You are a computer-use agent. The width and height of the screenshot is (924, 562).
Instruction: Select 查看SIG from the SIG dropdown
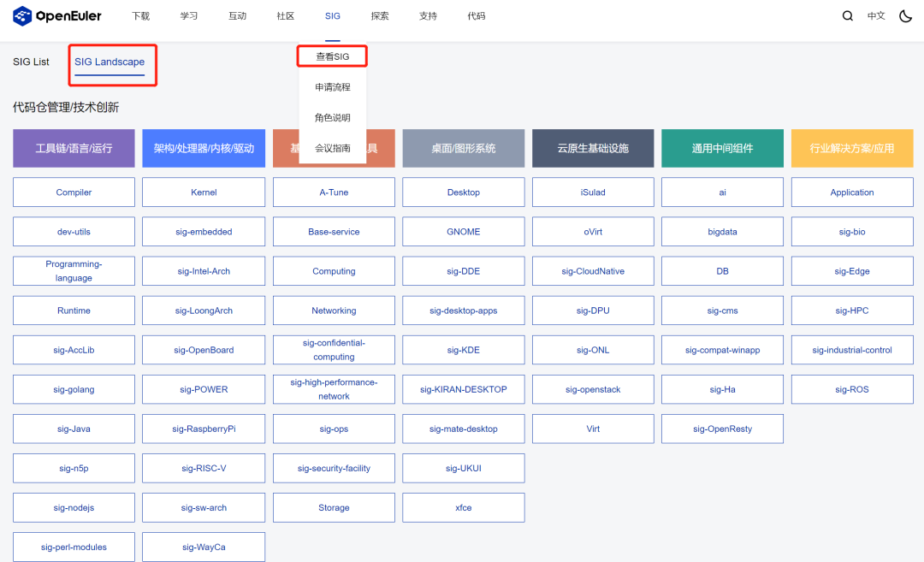coord(332,56)
